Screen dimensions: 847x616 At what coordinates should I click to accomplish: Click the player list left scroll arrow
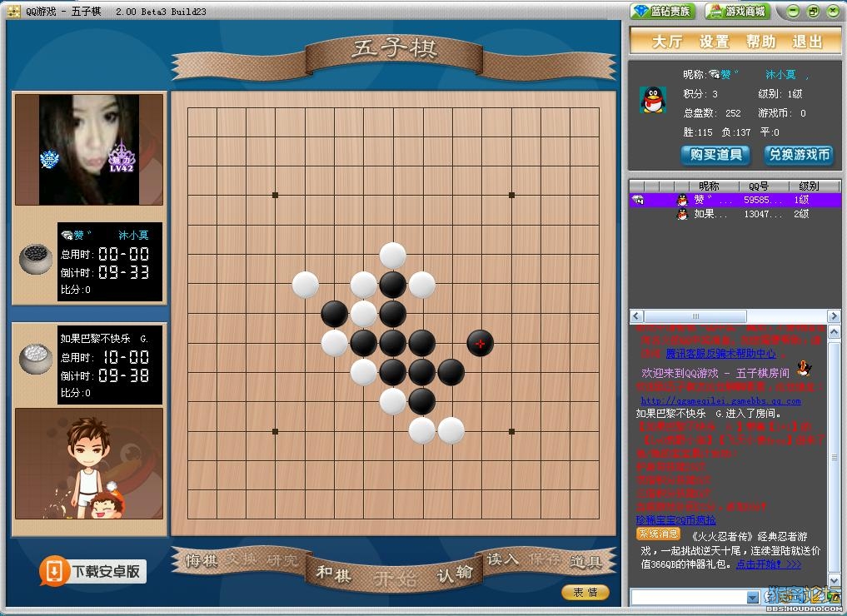636,315
